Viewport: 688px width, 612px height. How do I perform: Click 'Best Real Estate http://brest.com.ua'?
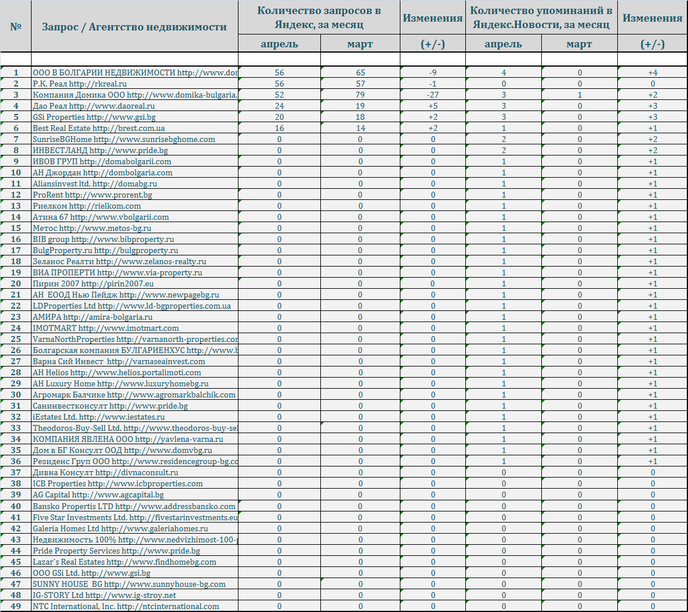135,128
